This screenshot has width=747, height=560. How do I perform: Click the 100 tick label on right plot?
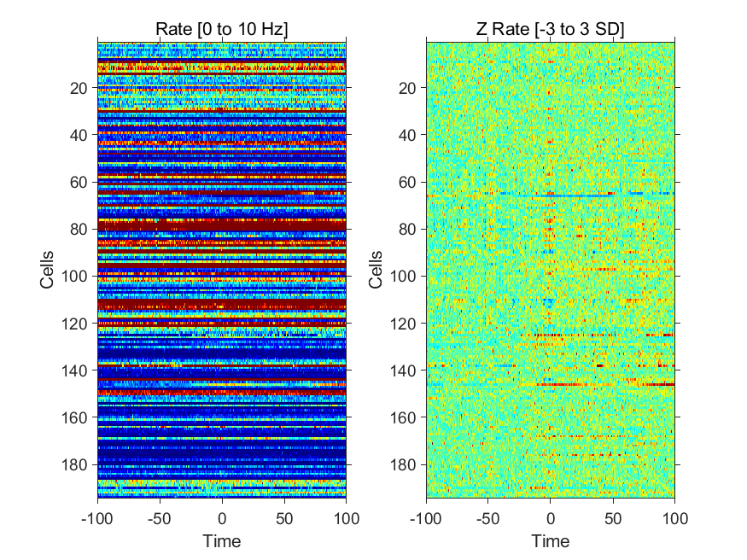(674, 518)
